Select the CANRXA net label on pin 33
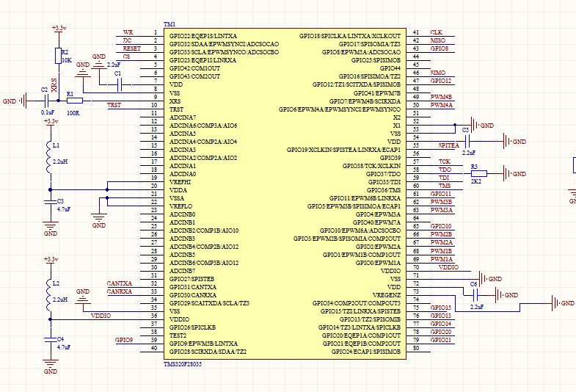This screenshot has width=576, height=392. (119, 291)
